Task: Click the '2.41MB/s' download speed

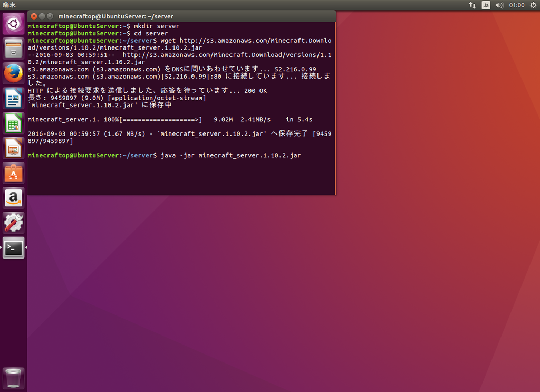Action: (255, 120)
